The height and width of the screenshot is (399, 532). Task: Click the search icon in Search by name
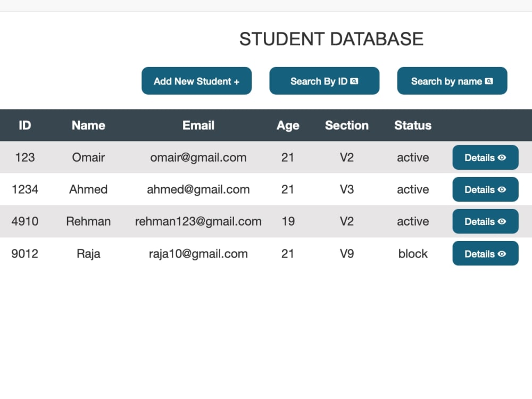tap(489, 81)
